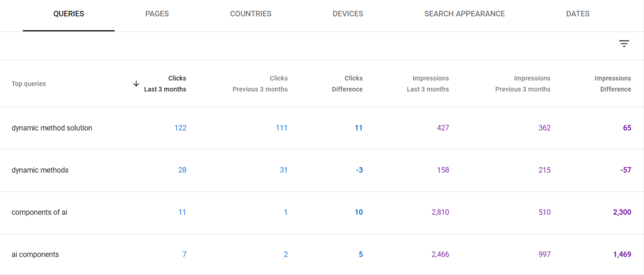
Task: Sort by Clicks Previous 3 months header
Action: click(x=260, y=84)
